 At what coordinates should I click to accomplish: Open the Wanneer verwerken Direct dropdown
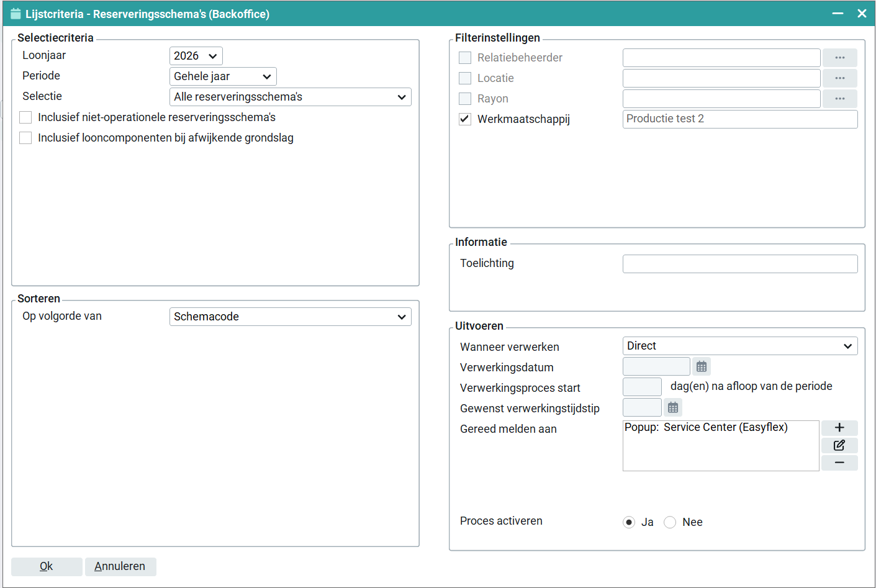click(x=740, y=346)
